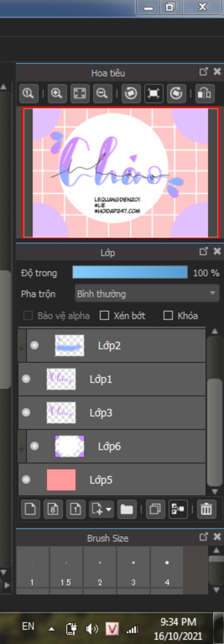Hide the Lớp1 layer
The image size is (224, 644).
[x=26, y=379]
